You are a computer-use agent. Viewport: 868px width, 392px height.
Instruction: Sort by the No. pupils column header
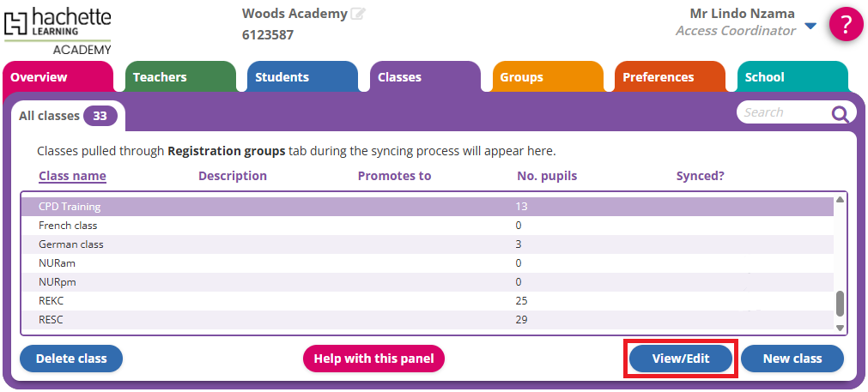point(546,176)
